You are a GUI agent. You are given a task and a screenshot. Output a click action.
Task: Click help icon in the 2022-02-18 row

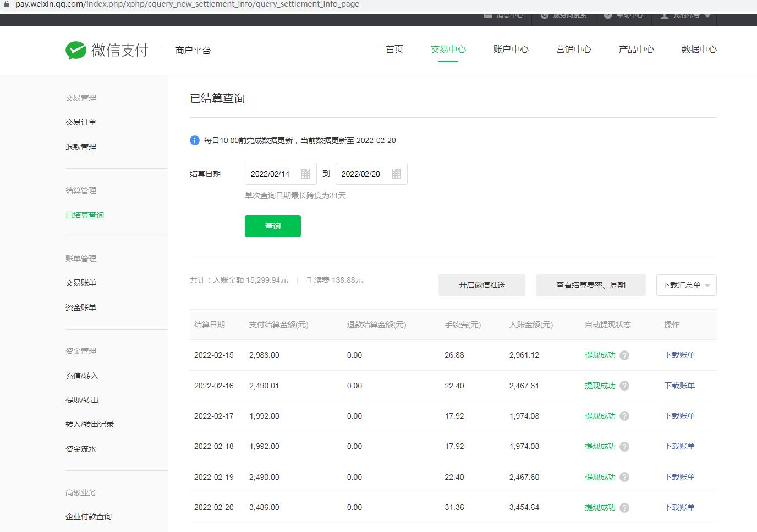(x=624, y=447)
